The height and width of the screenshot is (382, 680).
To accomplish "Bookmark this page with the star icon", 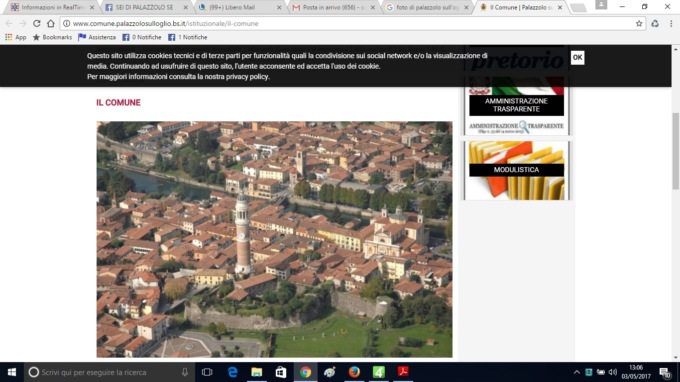I will coord(639,23).
